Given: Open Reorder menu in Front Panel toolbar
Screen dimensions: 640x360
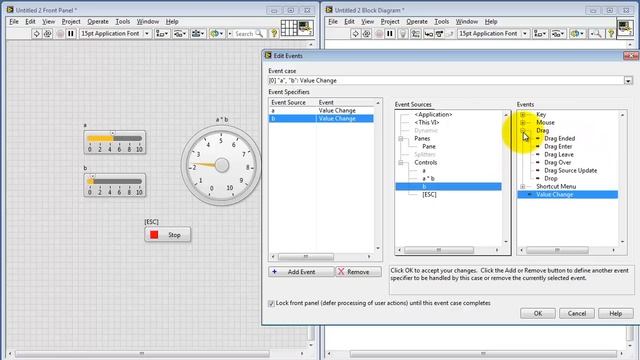Looking at the screenshot, I should [x=216, y=33].
